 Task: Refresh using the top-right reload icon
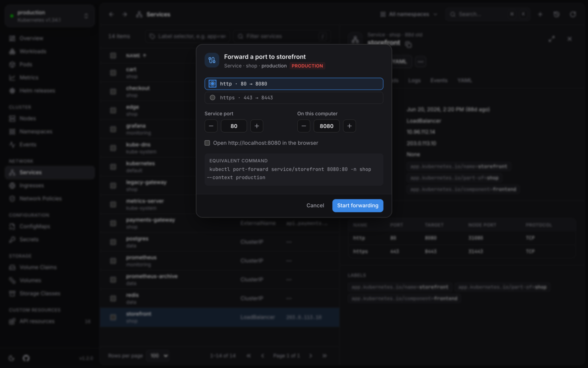coord(573,14)
